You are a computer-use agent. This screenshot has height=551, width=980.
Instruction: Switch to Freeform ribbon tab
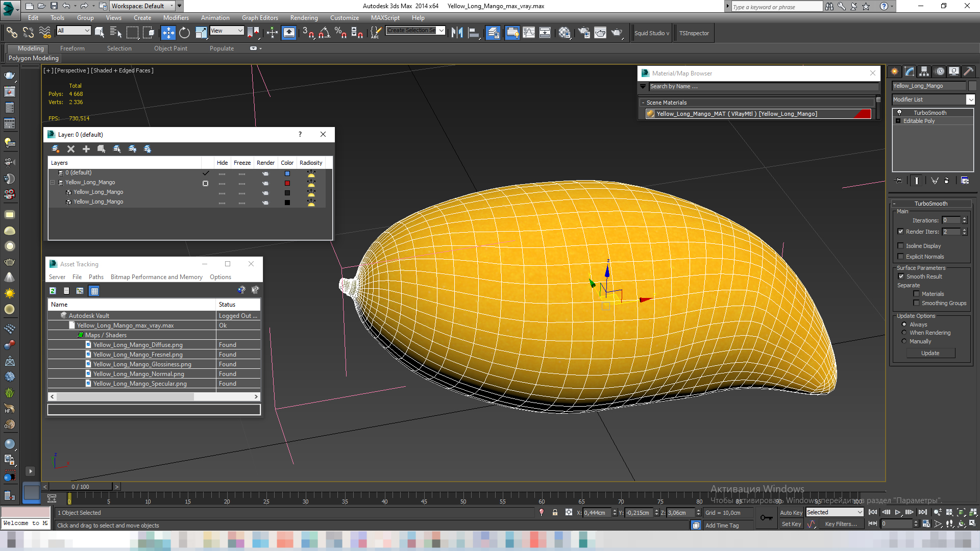(x=72, y=48)
